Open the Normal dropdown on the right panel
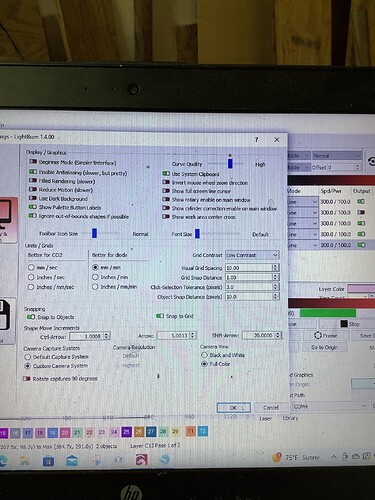This screenshot has height=500, width=375. coord(336,156)
